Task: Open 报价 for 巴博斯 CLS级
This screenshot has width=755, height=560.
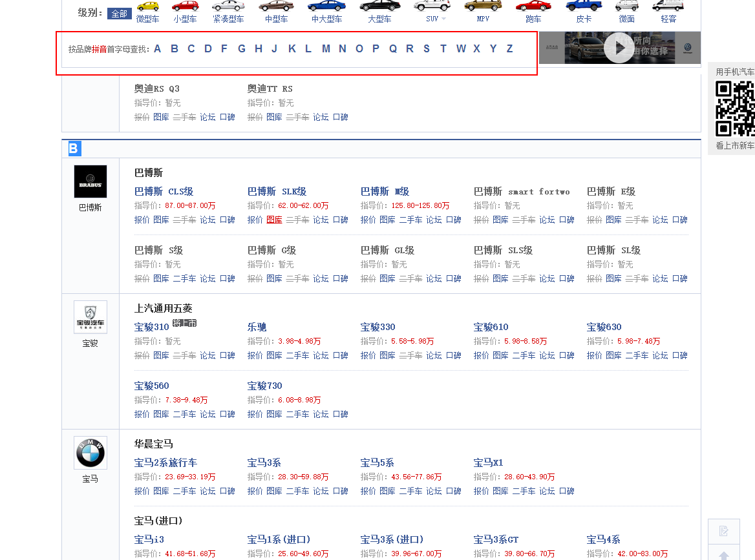Action: point(142,220)
